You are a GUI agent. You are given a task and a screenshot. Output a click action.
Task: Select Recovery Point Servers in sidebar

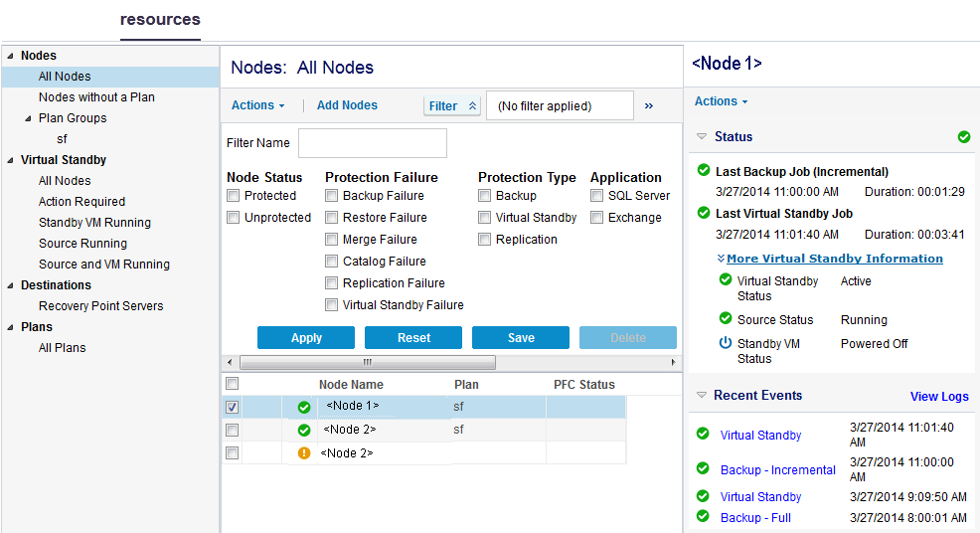tap(100, 306)
